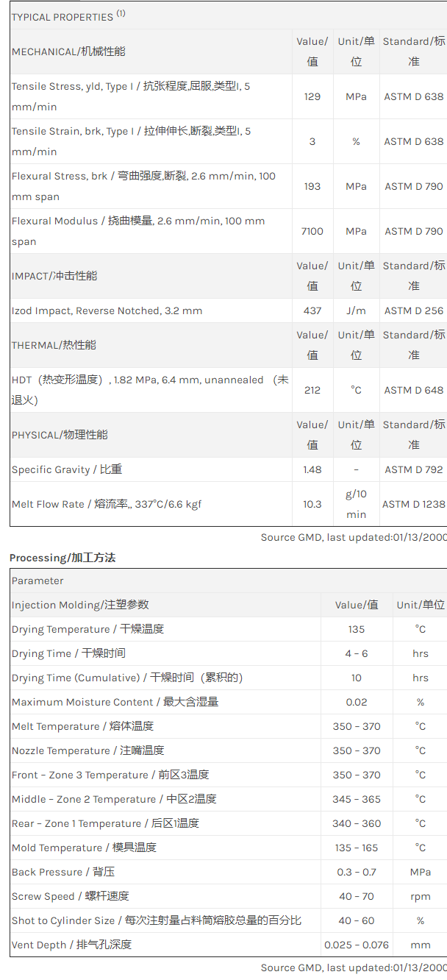Image resolution: width=447 pixels, height=980 pixels.
Task: Click the Maximum Moisture Content row label
Action: 115,702
